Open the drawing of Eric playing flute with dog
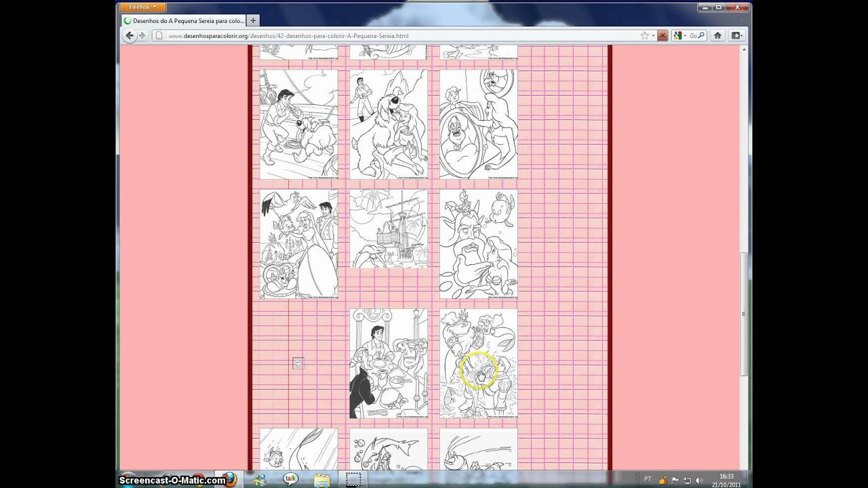868x488 pixels. (x=298, y=124)
